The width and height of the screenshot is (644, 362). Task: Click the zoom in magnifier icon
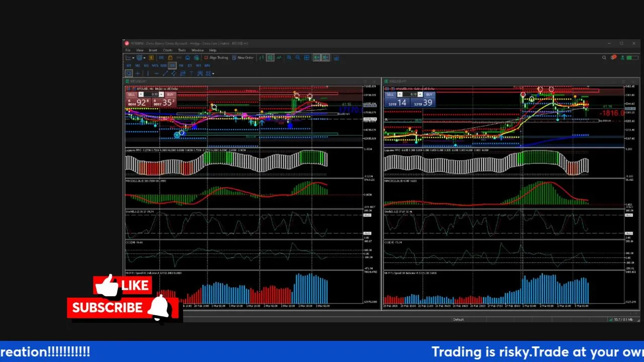(289, 58)
